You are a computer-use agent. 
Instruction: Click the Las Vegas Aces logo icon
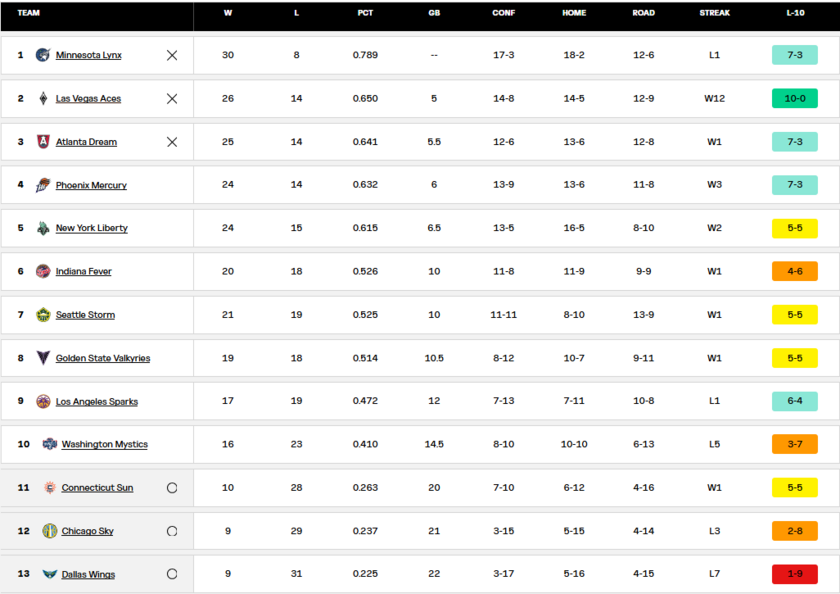click(x=43, y=99)
